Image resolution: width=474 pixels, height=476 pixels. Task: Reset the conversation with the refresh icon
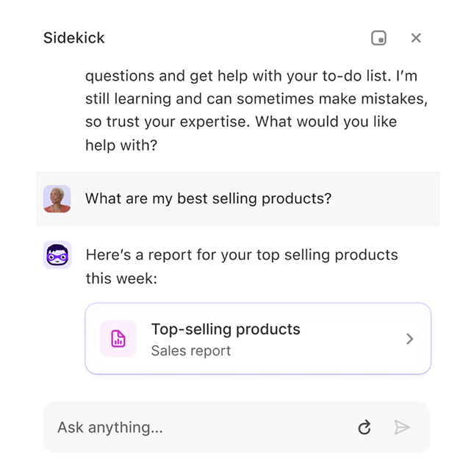pos(365,428)
